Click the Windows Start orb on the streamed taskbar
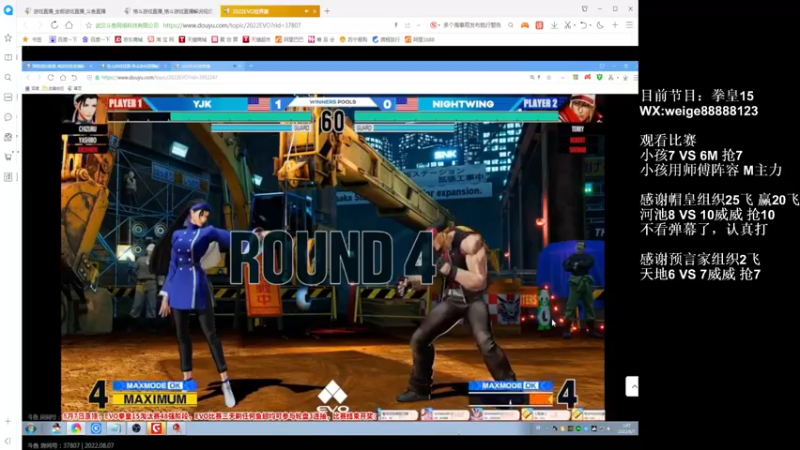This screenshot has height=450, width=800. point(31,429)
